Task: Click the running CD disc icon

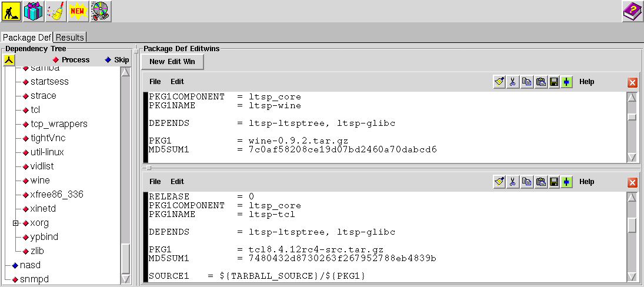Action: (x=101, y=11)
